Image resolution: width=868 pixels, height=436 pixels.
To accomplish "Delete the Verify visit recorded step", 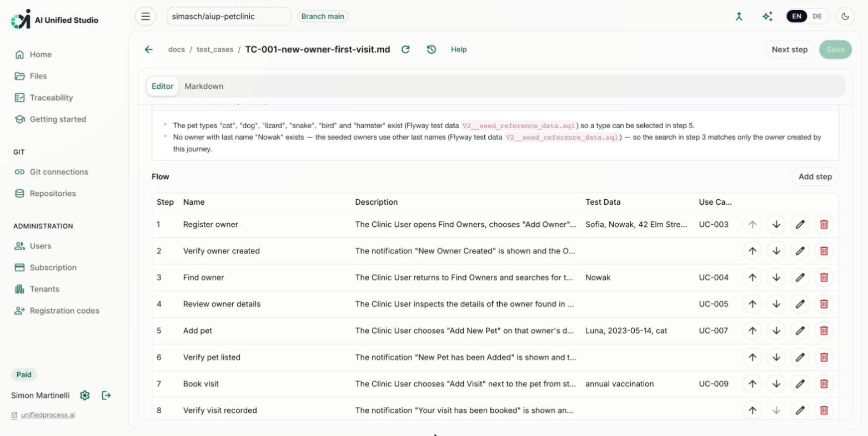I will [x=824, y=410].
